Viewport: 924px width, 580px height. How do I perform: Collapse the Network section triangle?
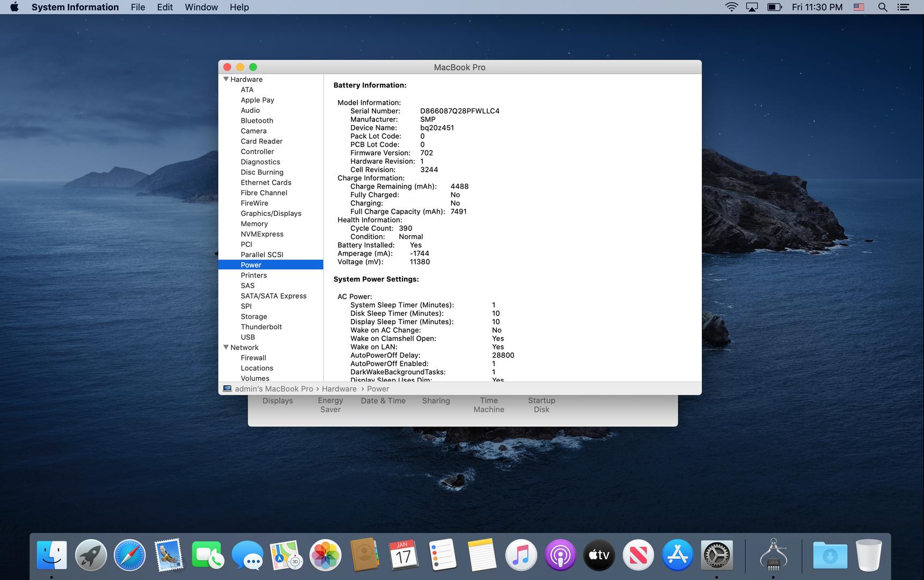click(226, 347)
